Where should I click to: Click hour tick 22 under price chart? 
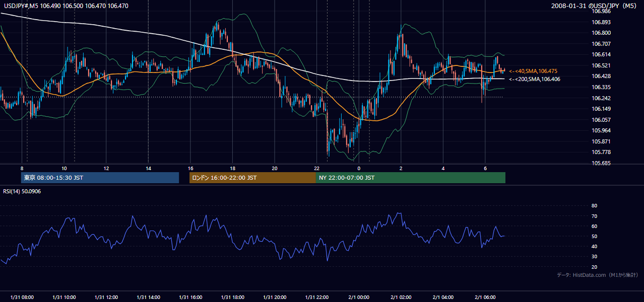[x=316, y=169]
